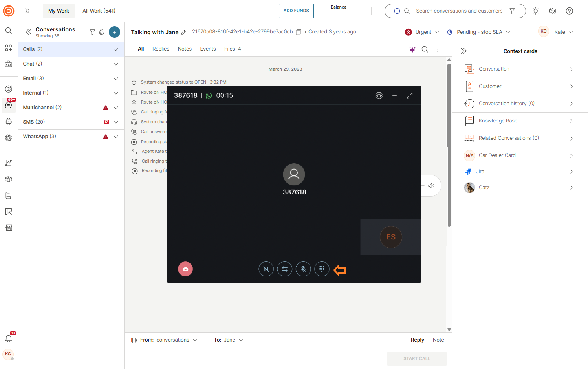588x369 pixels.
Task: Open the Urgent priority dropdown
Action: click(423, 32)
